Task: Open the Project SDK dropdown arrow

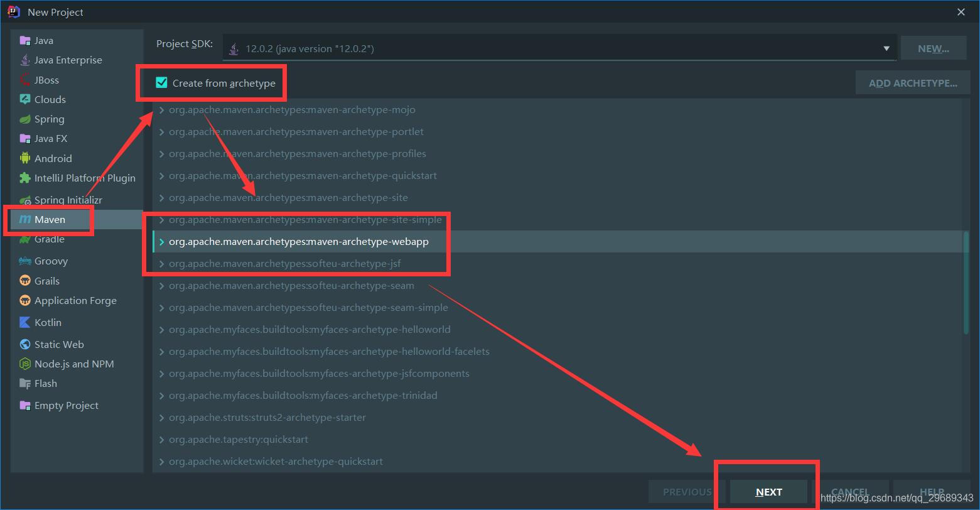Action: pos(886,48)
